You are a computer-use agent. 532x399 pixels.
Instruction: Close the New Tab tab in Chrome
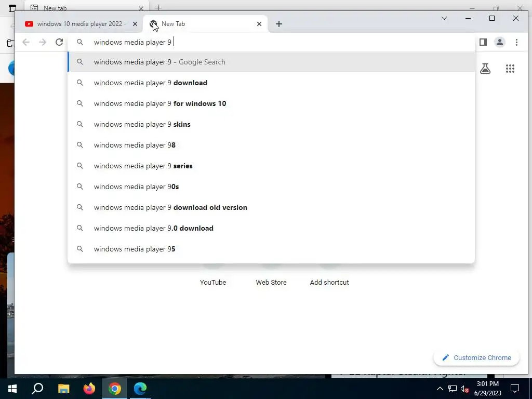259,24
